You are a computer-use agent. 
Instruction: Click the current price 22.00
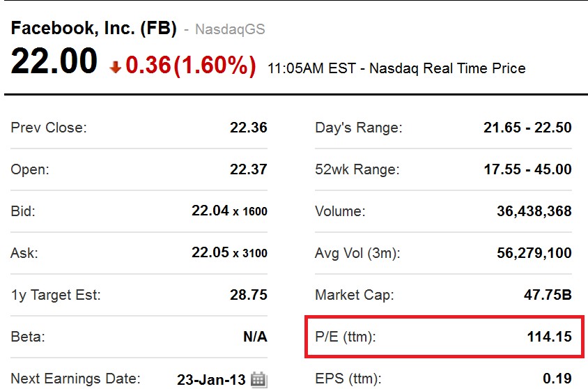pyautogui.click(x=54, y=61)
